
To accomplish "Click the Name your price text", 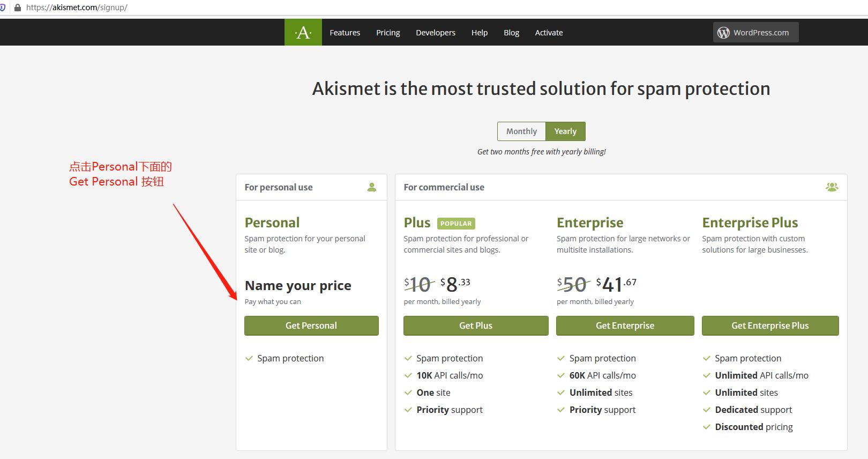I will (x=298, y=285).
